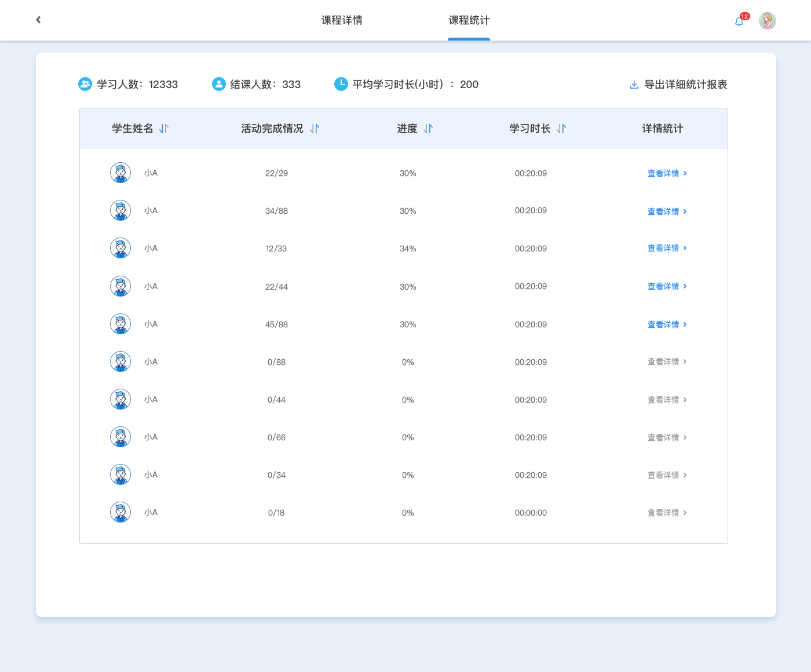This screenshot has width=811, height=672.
Task: Click student avatar in the 22/44 row
Action: [x=120, y=286]
